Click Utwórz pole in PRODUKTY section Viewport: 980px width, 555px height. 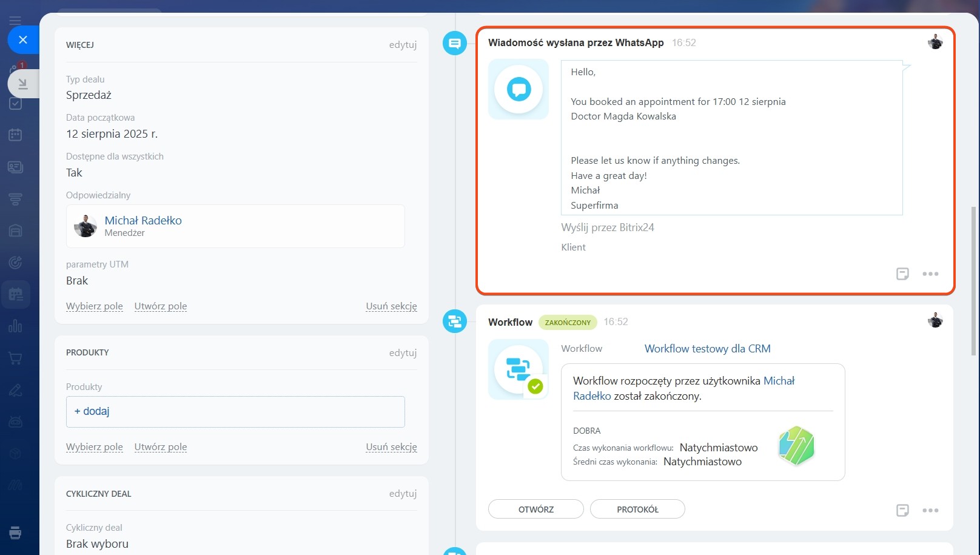[161, 447]
